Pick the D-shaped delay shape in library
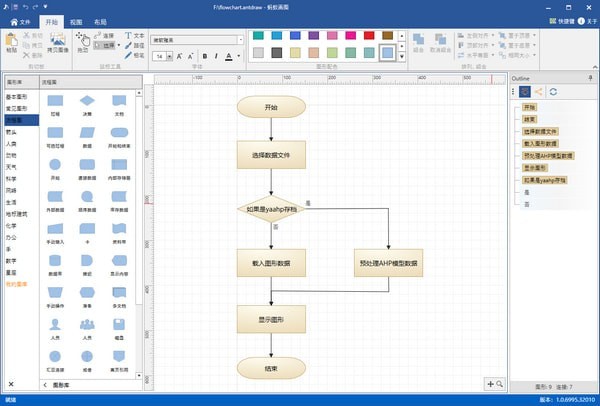The height and width of the screenshot is (406, 600). (87, 261)
